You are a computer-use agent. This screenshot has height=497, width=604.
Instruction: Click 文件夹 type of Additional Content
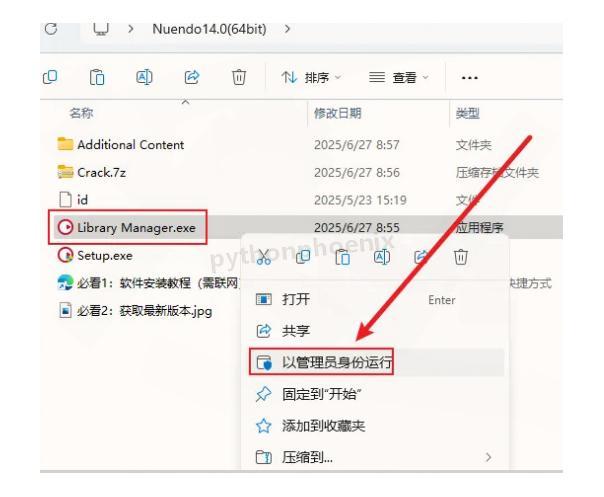[x=473, y=145]
